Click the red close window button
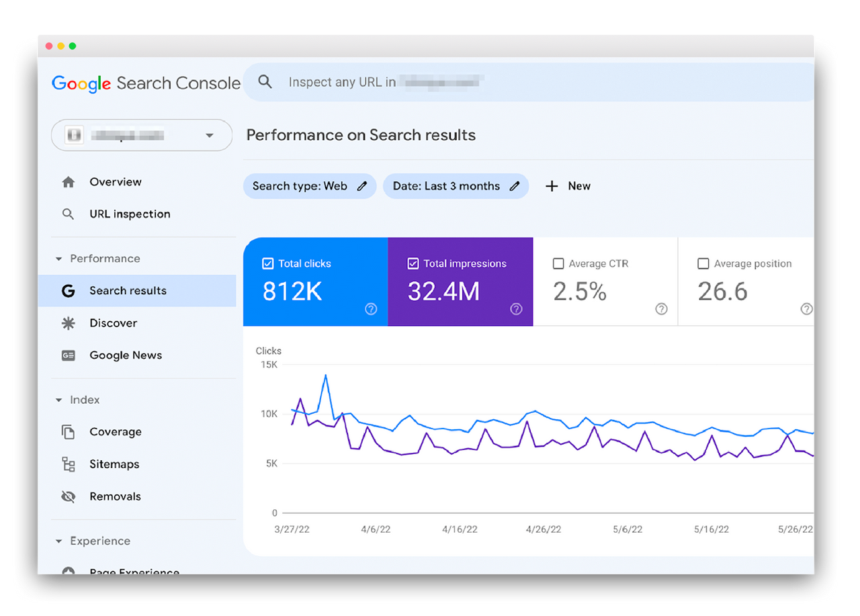The height and width of the screenshot is (616, 860). click(x=49, y=46)
